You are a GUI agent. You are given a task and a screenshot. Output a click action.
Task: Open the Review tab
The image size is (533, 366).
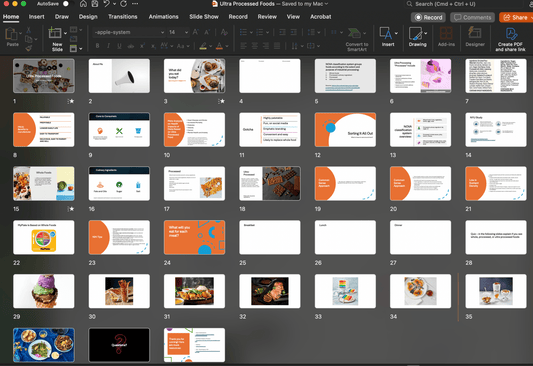pyautogui.click(x=267, y=17)
